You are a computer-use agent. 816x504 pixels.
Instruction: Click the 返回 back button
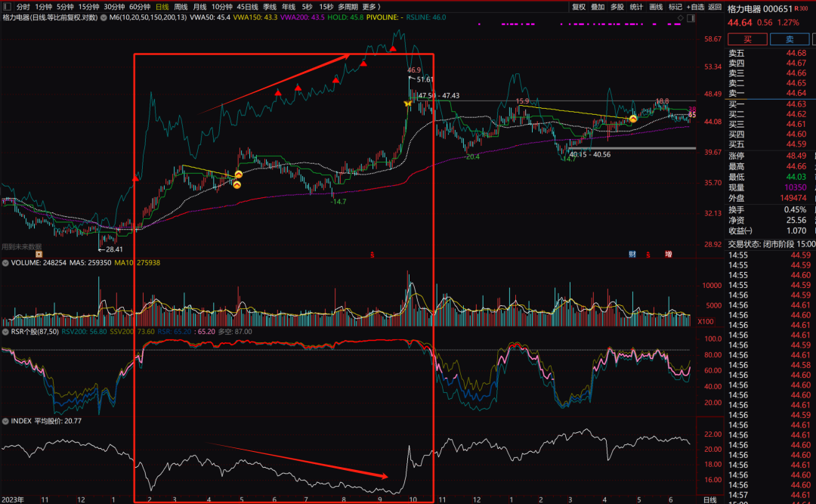pyautogui.click(x=715, y=7)
